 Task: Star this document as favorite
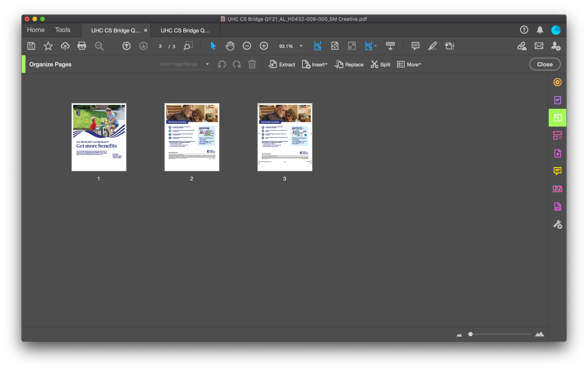pyautogui.click(x=48, y=46)
